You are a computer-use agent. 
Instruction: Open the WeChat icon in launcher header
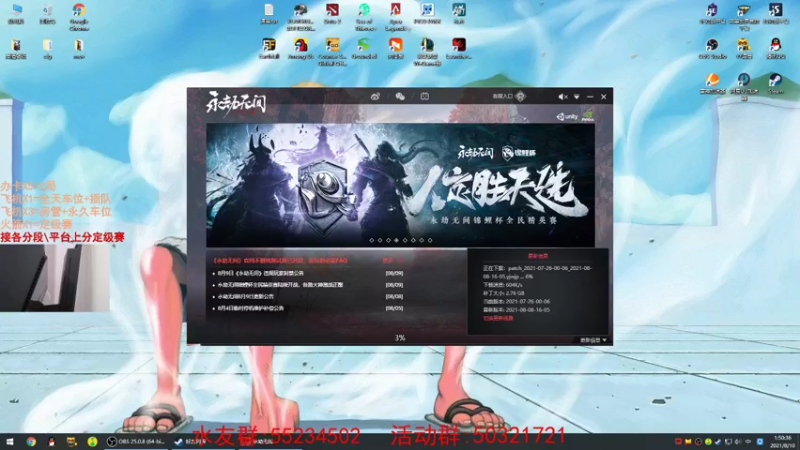(400, 96)
